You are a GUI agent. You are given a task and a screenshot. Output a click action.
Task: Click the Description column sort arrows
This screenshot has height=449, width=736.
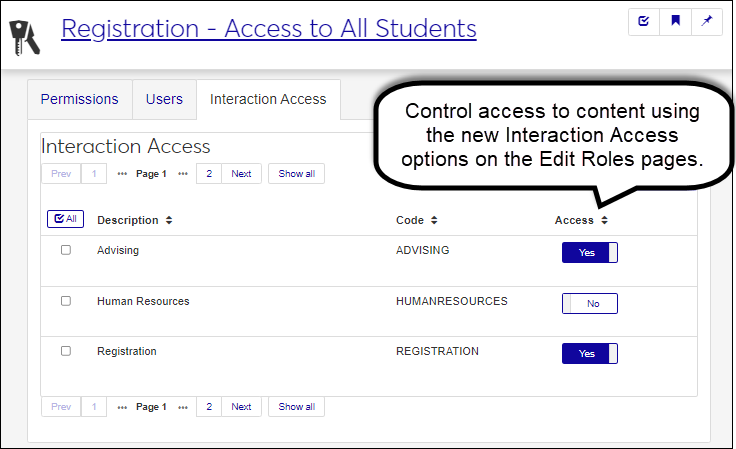pos(169,220)
